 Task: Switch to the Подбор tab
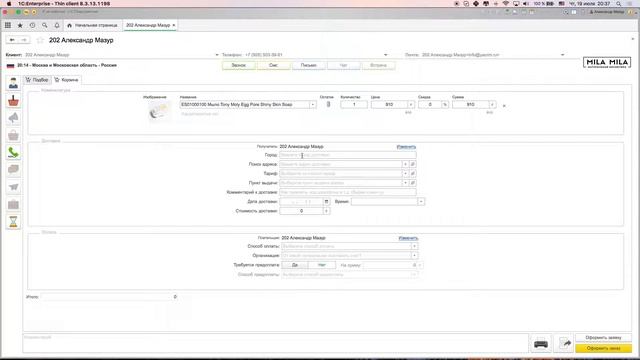coord(37,80)
